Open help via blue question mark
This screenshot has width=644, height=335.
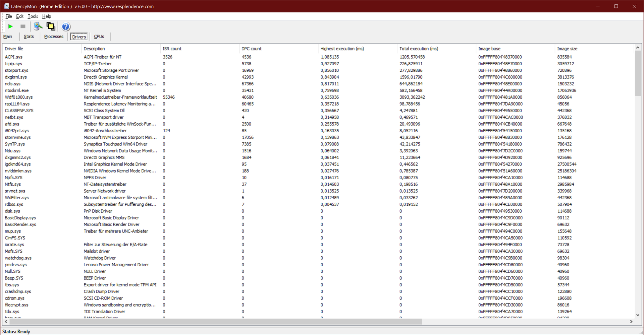coord(66,26)
